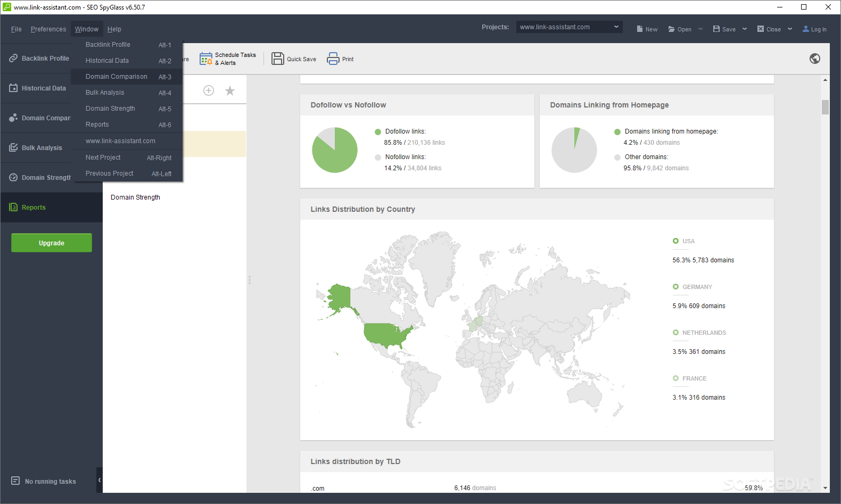This screenshot has height=504, width=841.
Task: Click the Close project icon
Action: coord(761,29)
